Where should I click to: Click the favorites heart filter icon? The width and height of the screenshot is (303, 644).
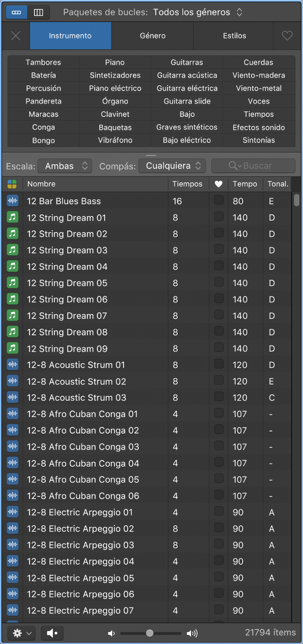[x=287, y=36]
